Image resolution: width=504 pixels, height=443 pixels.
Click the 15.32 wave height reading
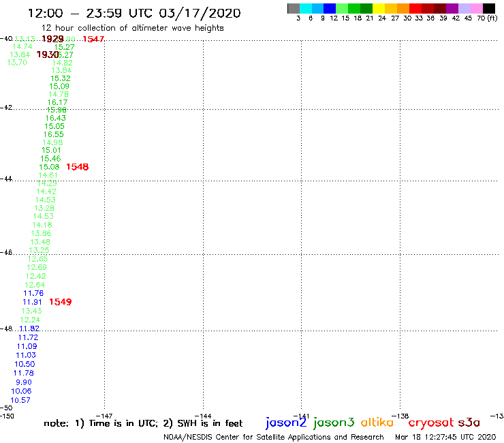click(61, 78)
